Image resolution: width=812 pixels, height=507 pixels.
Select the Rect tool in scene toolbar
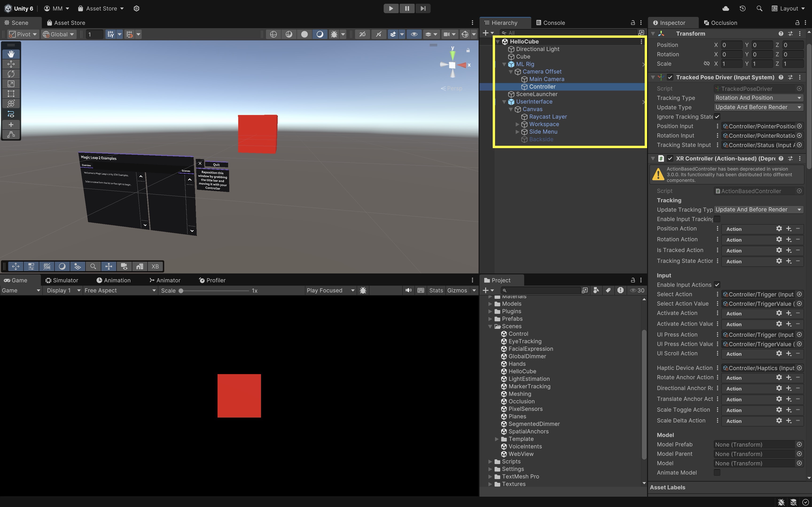point(11,94)
